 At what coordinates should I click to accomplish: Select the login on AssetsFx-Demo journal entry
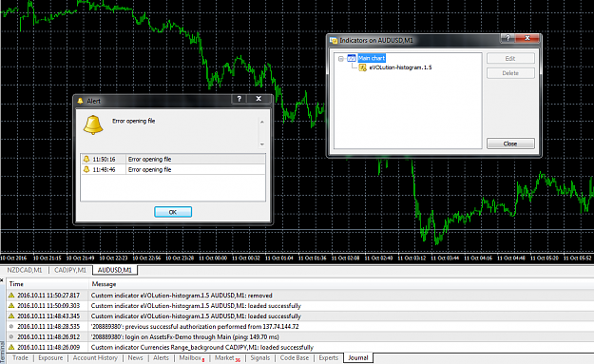300,336
